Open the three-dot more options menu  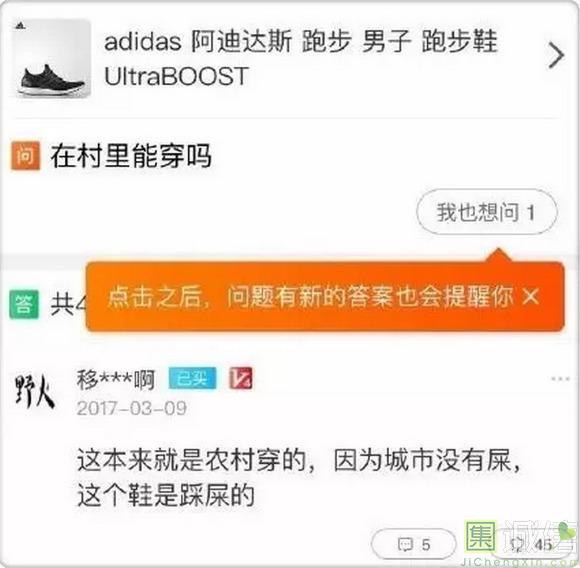(560, 379)
